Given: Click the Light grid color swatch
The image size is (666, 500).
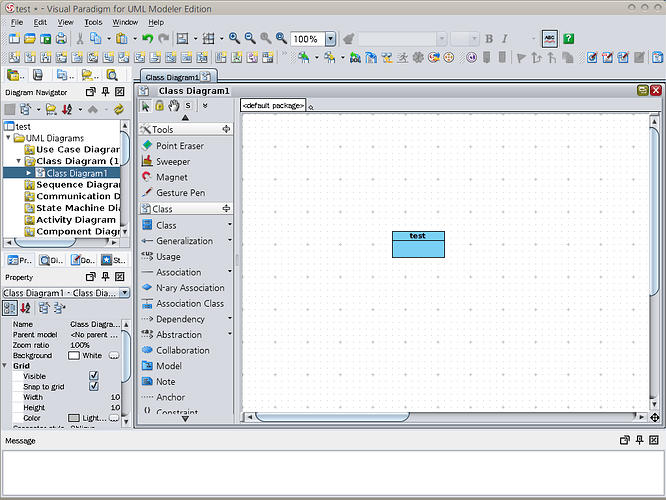Looking at the screenshot, I should point(74,418).
